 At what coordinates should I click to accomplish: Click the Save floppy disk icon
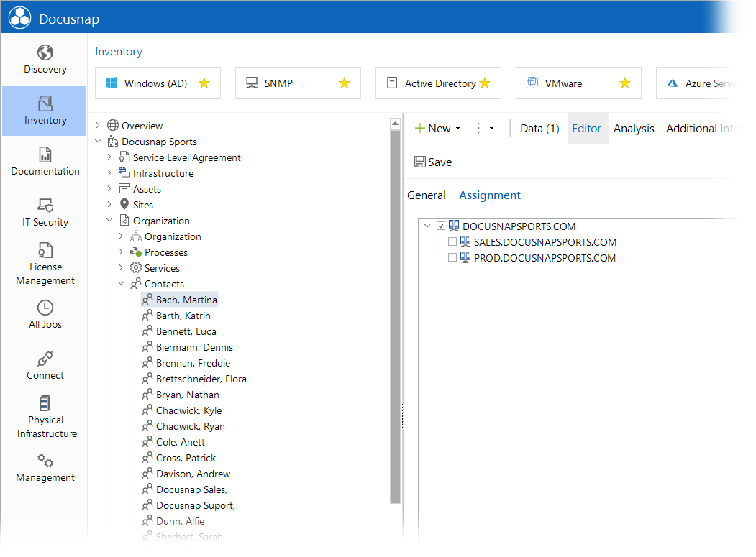(x=420, y=162)
